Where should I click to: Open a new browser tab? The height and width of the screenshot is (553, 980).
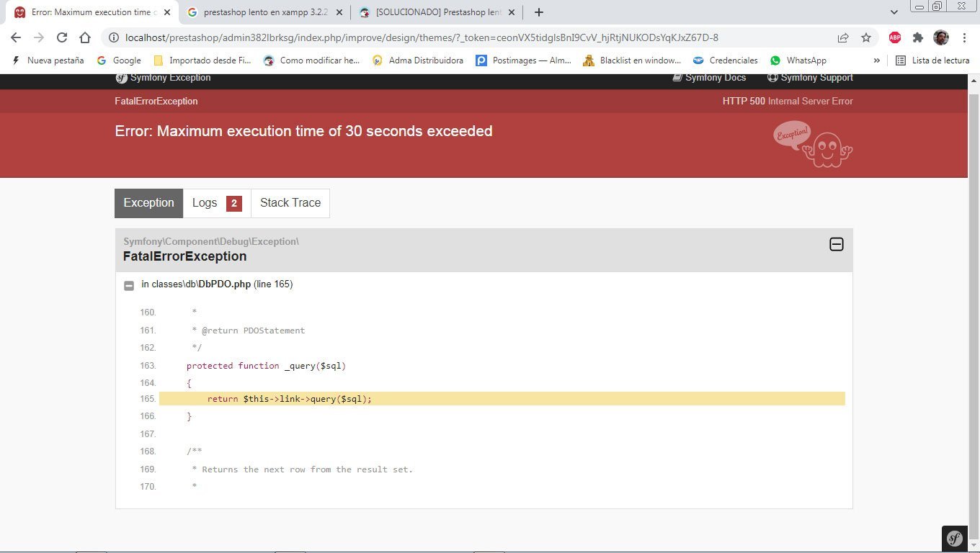(538, 12)
